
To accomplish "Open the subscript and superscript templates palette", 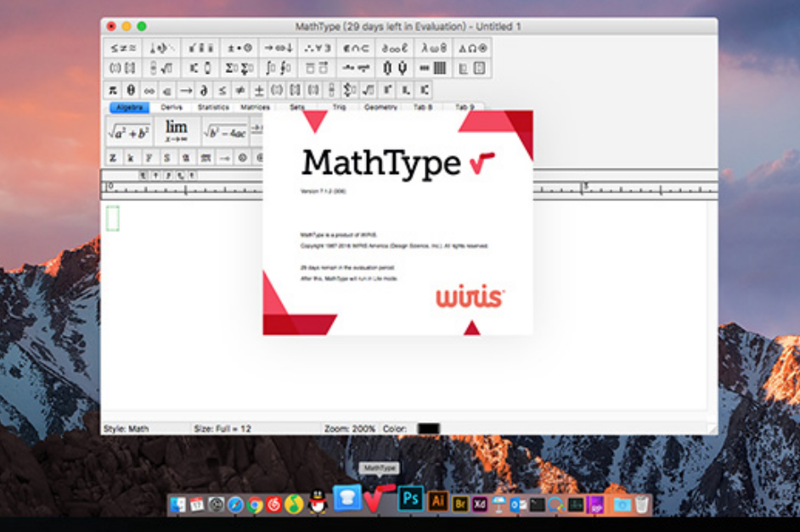I will pos(200,68).
